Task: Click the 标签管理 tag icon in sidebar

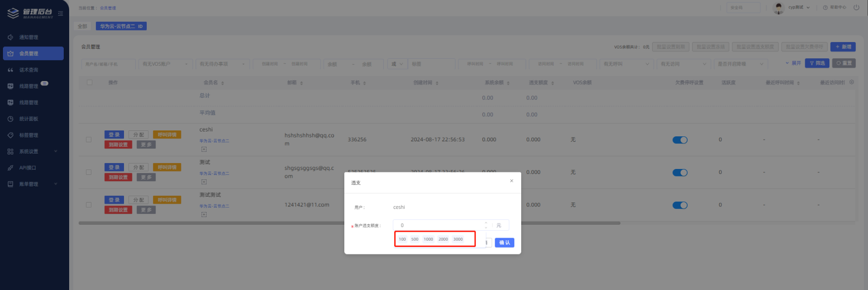Action: click(10, 135)
